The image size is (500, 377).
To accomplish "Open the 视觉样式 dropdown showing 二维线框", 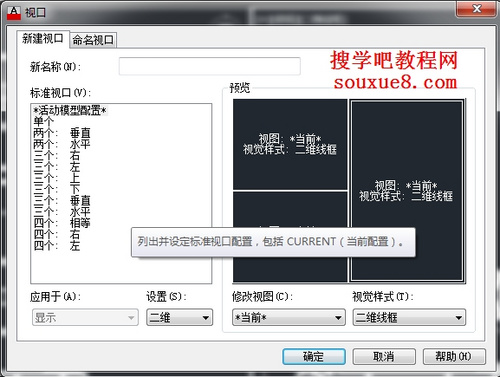I will point(409,317).
